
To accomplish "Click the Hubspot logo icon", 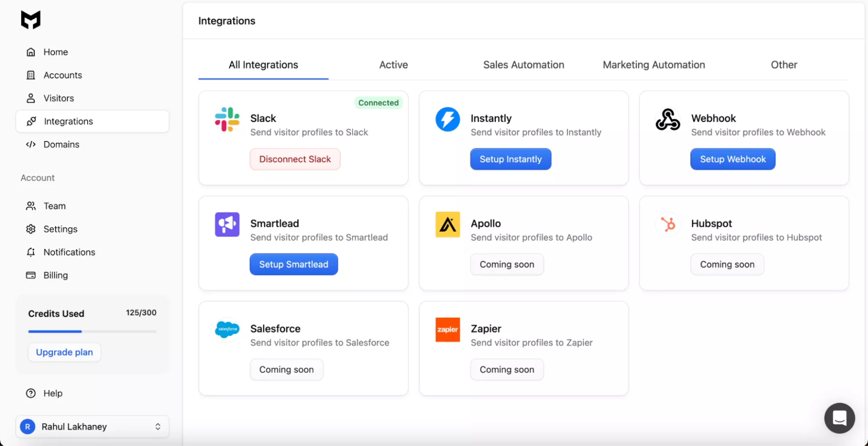I will click(668, 225).
